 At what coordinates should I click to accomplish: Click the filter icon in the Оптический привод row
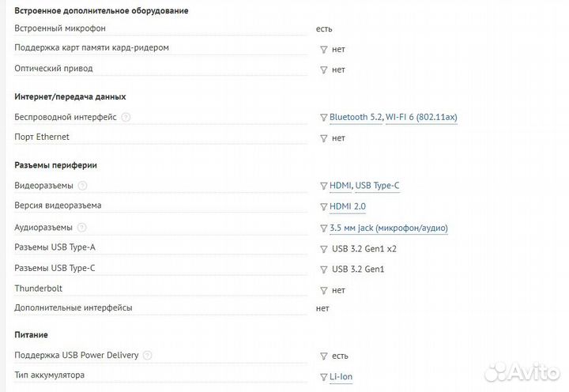tap(323, 70)
